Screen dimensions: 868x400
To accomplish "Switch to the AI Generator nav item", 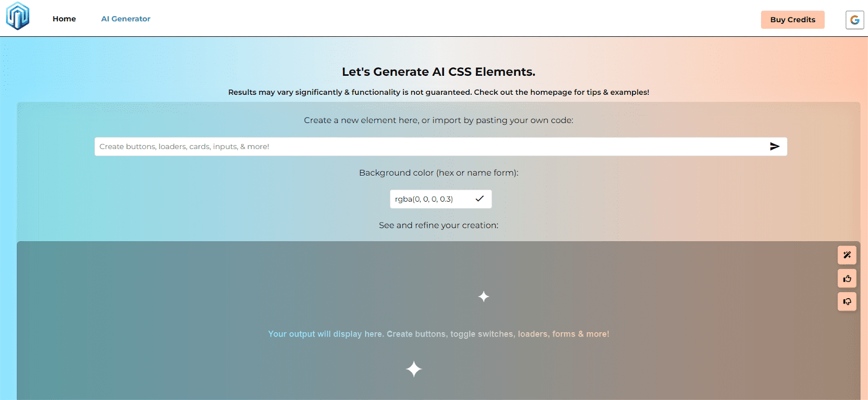I will 126,19.
